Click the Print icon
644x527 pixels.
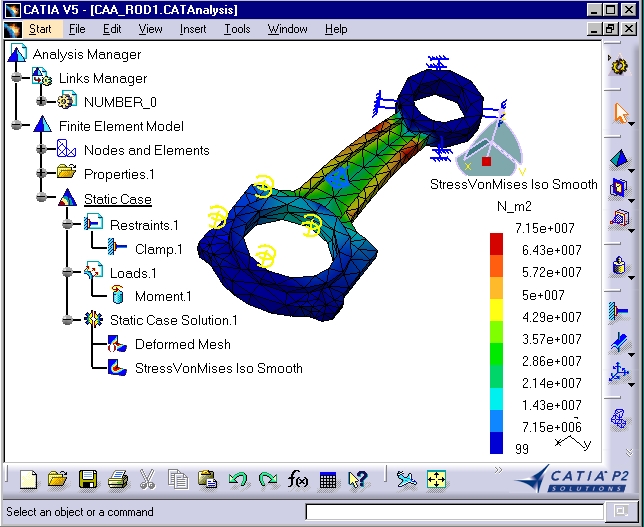pos(118,479)
